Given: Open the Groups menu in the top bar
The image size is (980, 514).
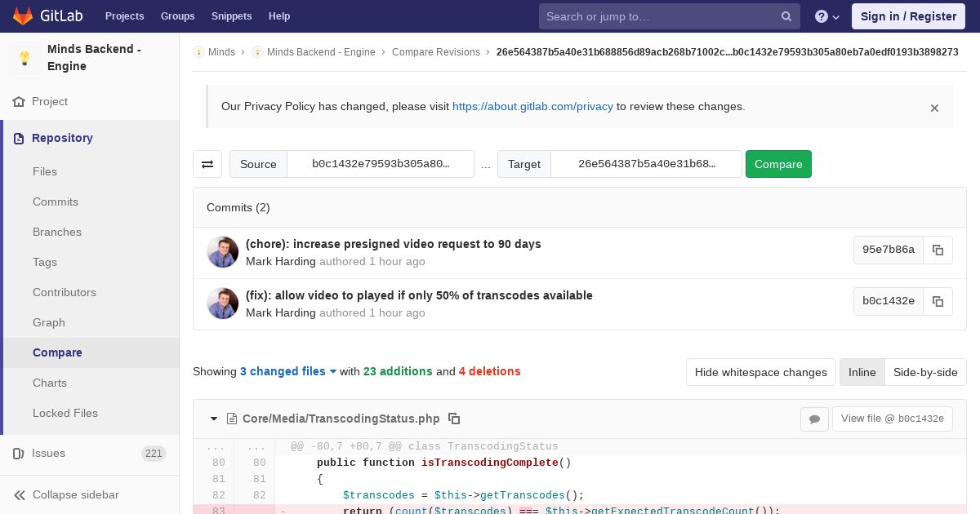Looking at the screenshot, I should click(x=178, y=16).
